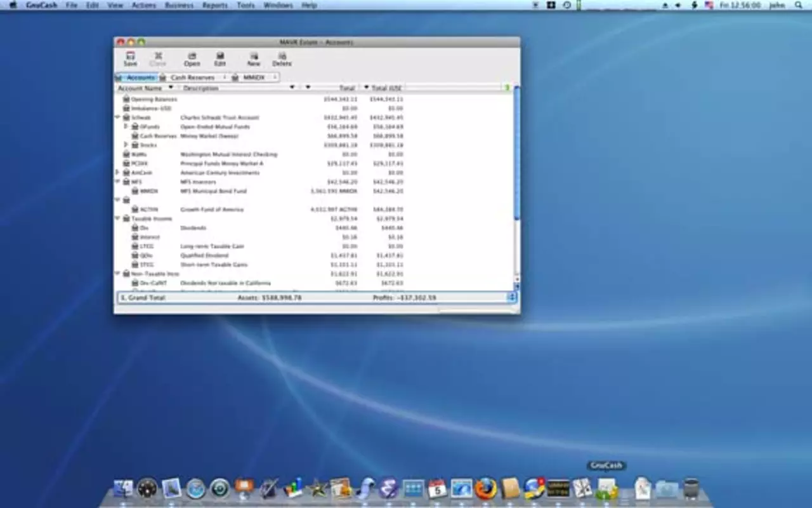Viewport: 812px width, 508px height.
Task: Open the Trash in the dock
Action: coord(691,488)
